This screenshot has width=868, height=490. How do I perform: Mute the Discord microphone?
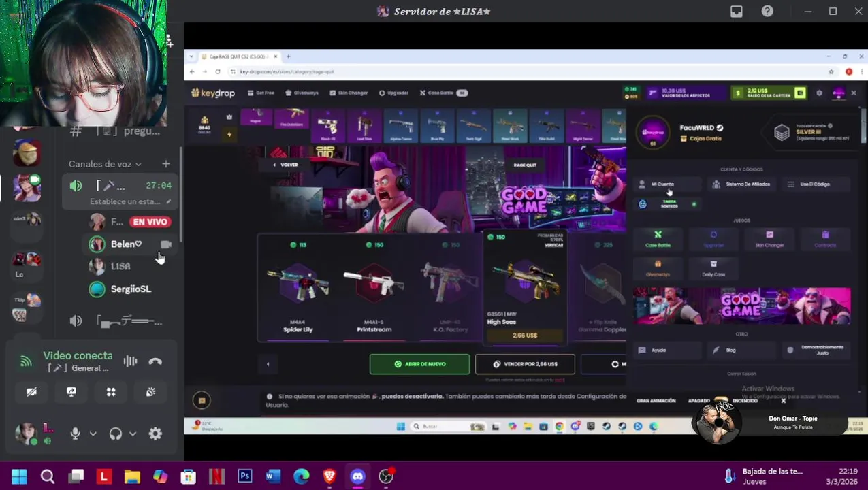click(x=75, y=434)
